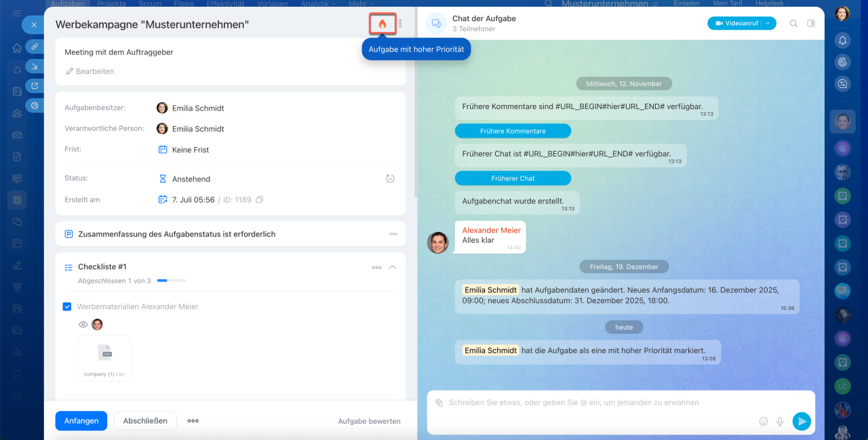Click the high-priority flame icon
Screen dimensions: 868x440
pos(382,24)
